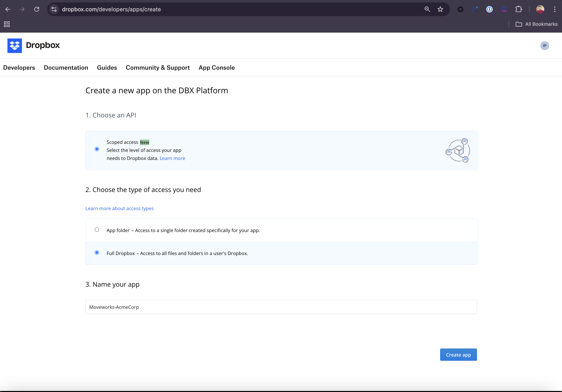Click the browser forward arrow
Image resolution: width=562 pixels, height=392 pixels.
22,9
